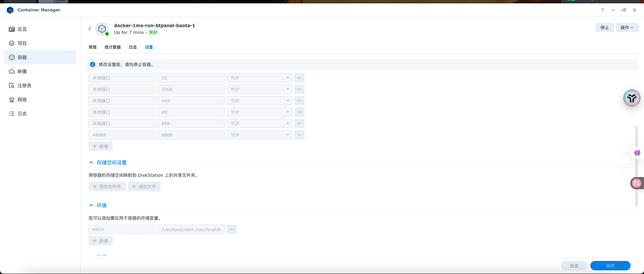Image resolution: width=644 pixels, height=274 pixels.
Task: Switch to the 统计数据 tab
Action: (x=113, y=47)
